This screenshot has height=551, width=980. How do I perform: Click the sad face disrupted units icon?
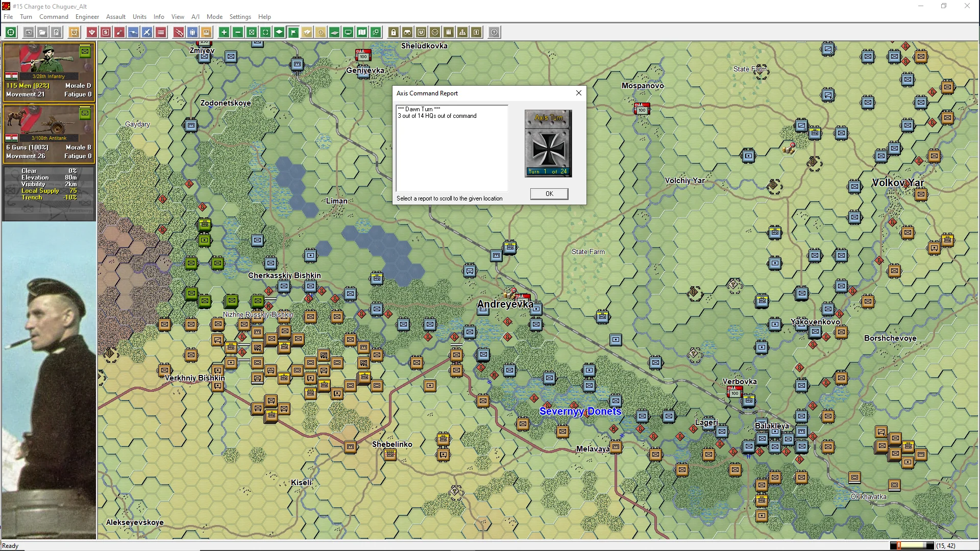[x=435, y=33]
